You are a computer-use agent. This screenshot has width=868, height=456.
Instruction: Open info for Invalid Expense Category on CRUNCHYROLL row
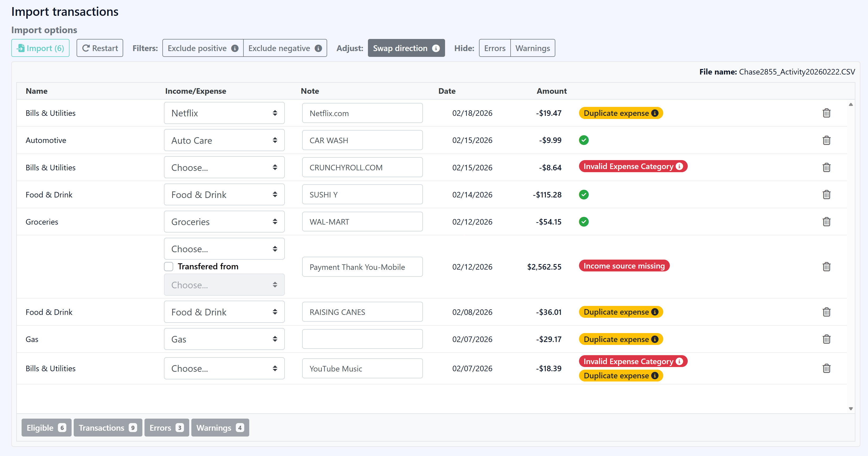(x=679, y=166)
